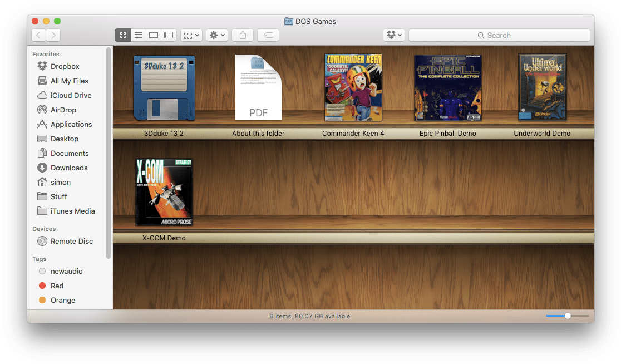Toggle Cover Flow view mode
621x364 pixels.
(169, 35)
